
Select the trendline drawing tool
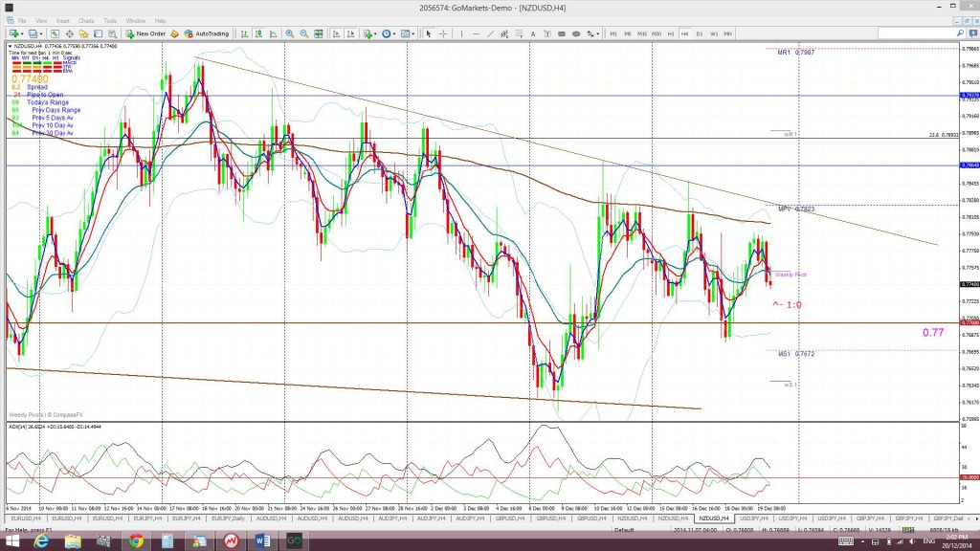pyautogui.click(x=490, y=33)
